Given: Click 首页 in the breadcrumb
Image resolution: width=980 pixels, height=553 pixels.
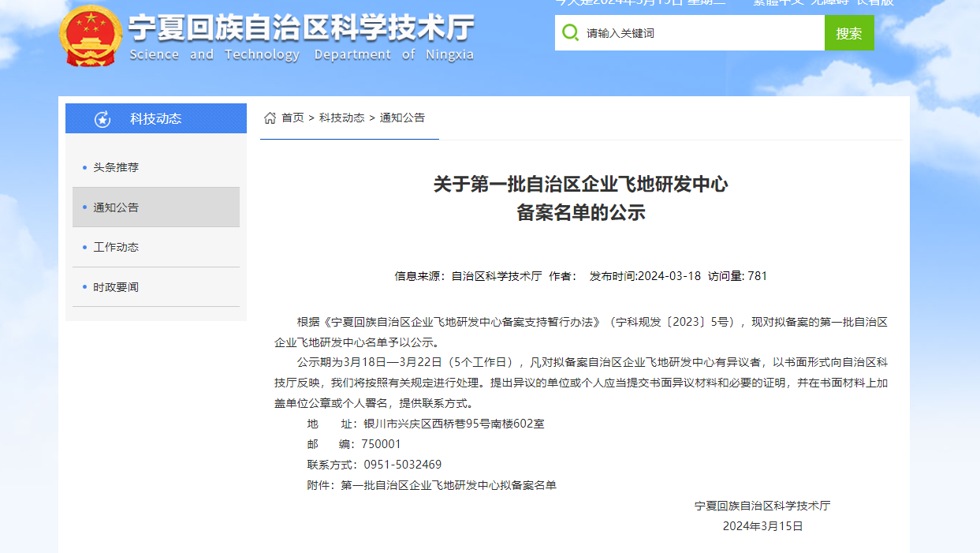Looking at the screenshot, I should 293,118.
